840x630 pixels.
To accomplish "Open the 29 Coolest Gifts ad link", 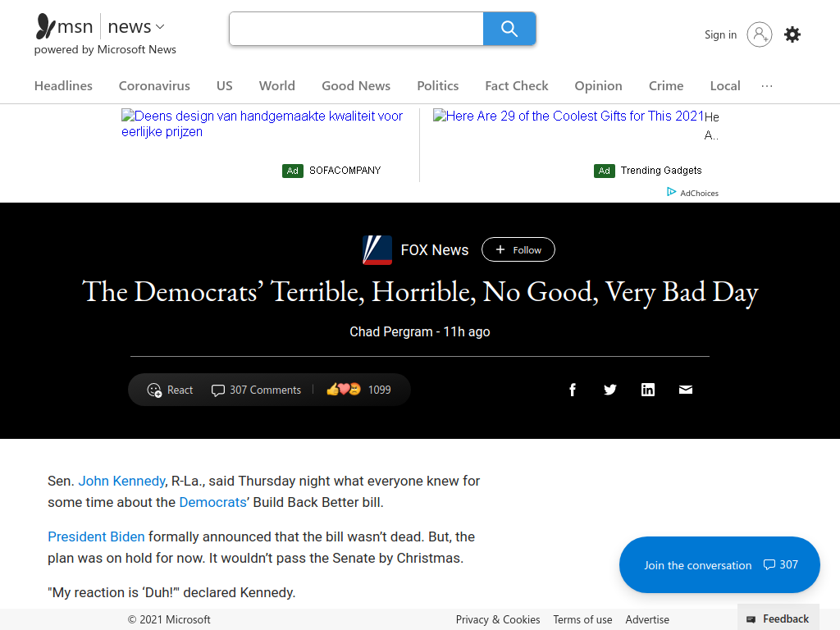I will 568,116.
